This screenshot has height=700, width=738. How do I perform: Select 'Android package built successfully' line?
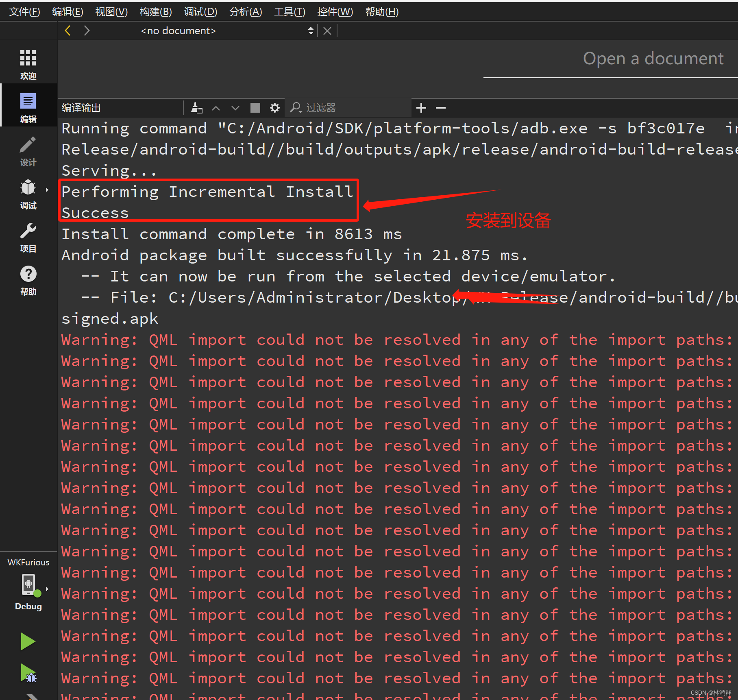[294, 255]
